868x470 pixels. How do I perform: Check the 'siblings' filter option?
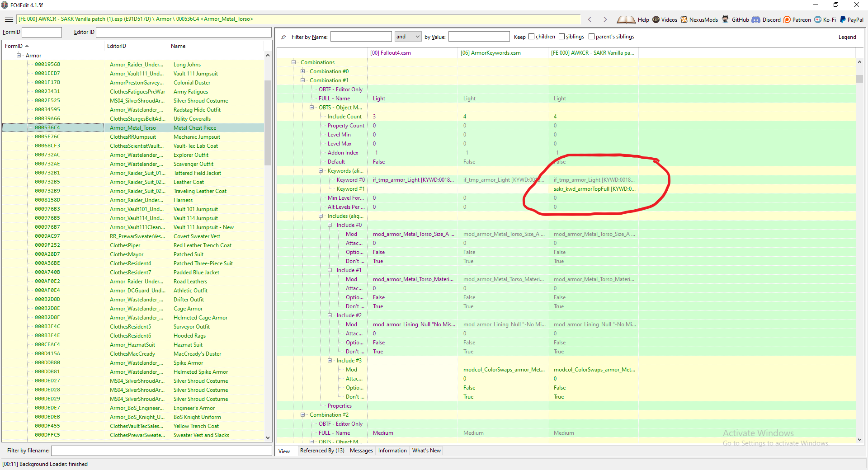[561, 37]
